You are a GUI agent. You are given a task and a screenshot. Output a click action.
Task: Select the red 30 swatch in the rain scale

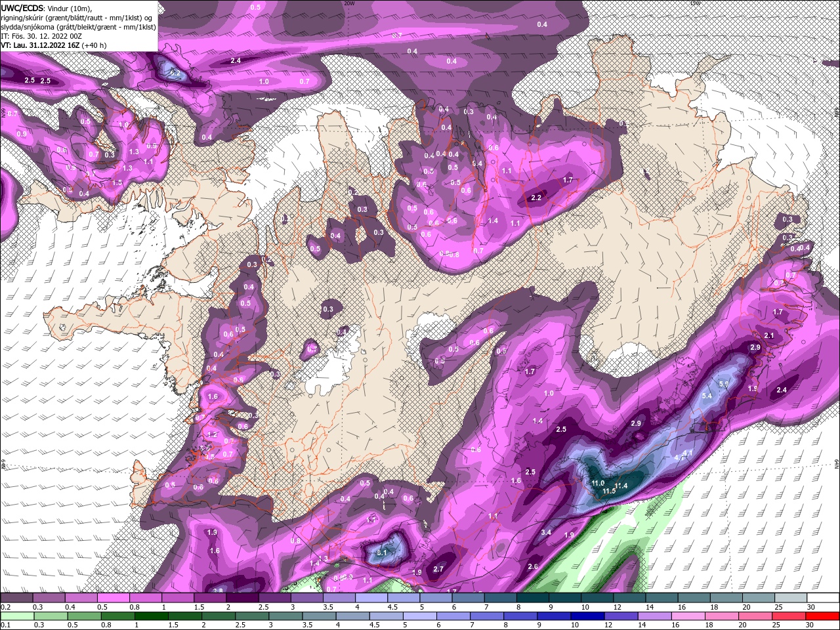point(822,616)
